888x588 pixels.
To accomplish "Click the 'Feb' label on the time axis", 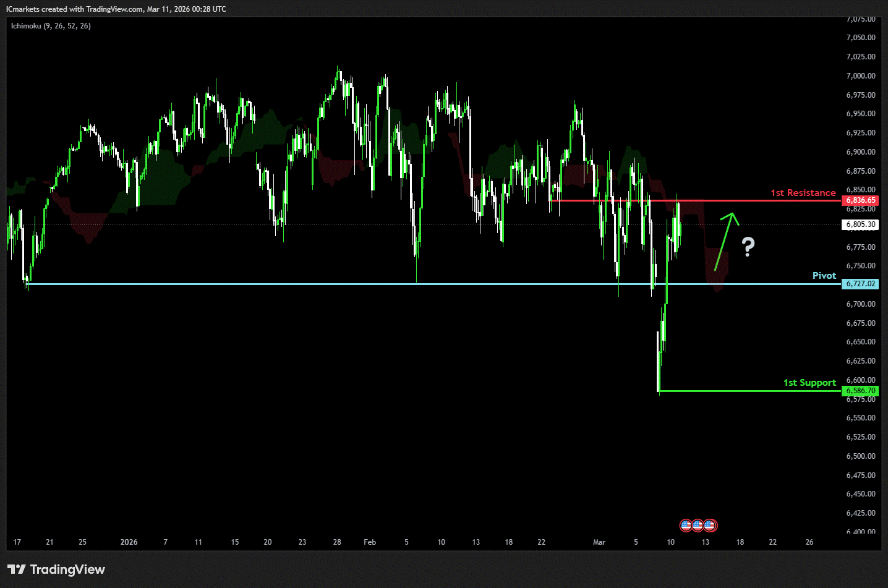I will tap(370, 542).
